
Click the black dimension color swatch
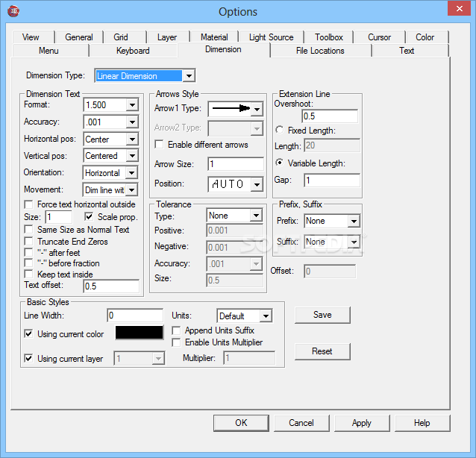(x=139, y=333)
